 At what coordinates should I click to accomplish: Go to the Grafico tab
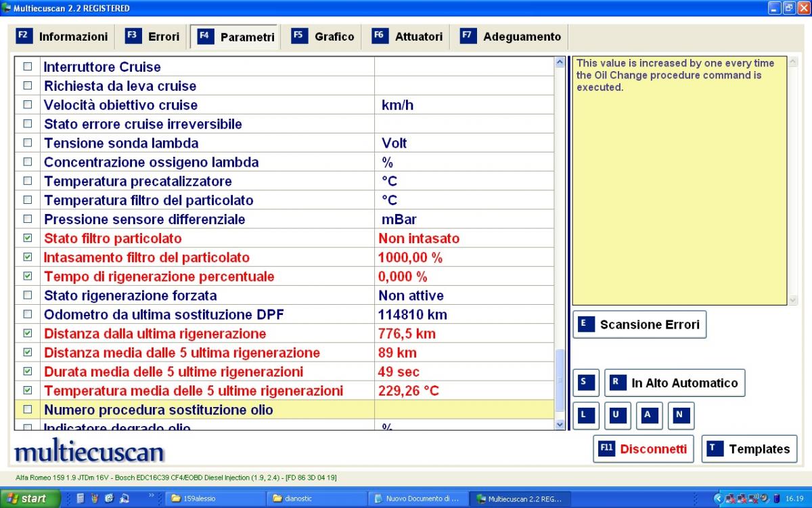pyautogui.click(x=323, y=37)
